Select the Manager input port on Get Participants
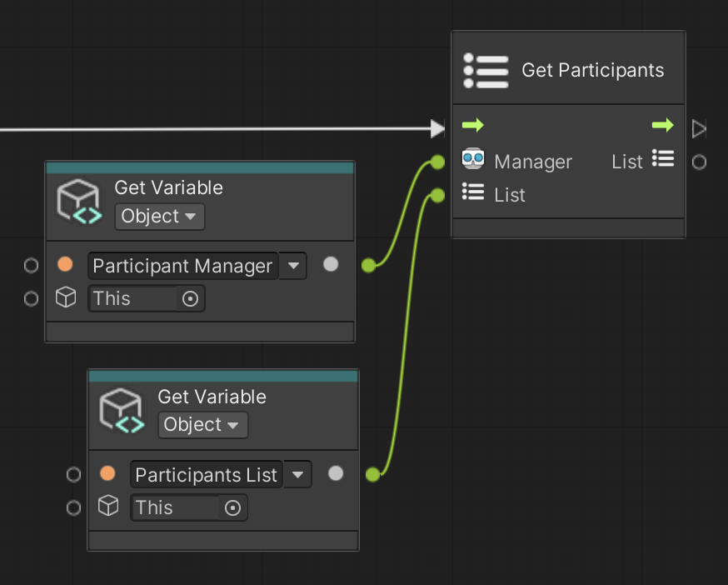The image size is (728, 585). [x=437, y=162]
